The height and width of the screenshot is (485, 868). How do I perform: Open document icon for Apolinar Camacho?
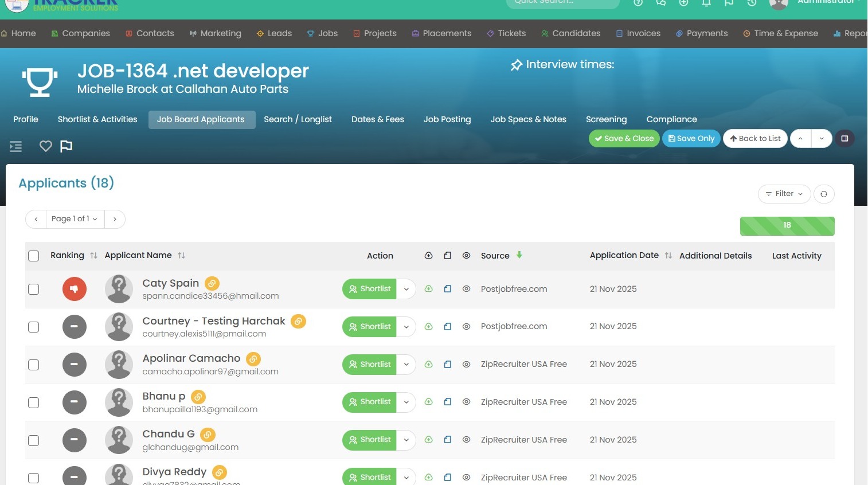tap(447, 365)
